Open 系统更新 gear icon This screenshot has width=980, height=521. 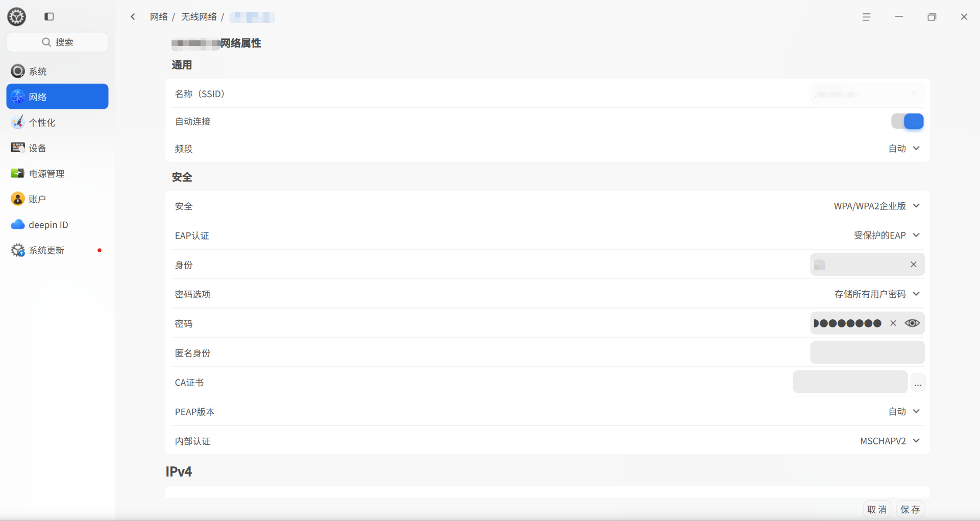(18, 250)
